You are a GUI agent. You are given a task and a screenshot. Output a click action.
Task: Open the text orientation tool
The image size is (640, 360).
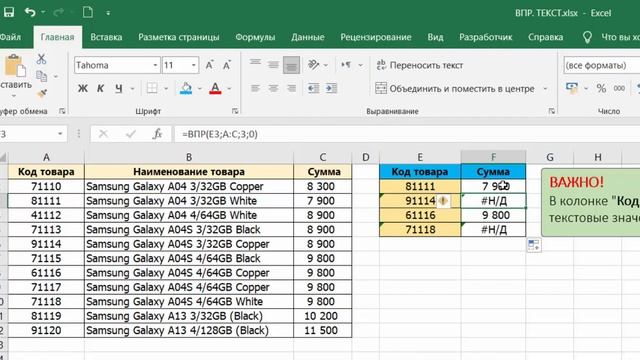(x=313, y=64)
